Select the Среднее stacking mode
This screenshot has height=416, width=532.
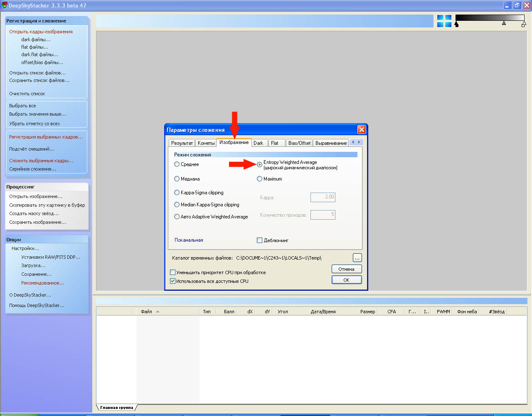coord(177,164)
